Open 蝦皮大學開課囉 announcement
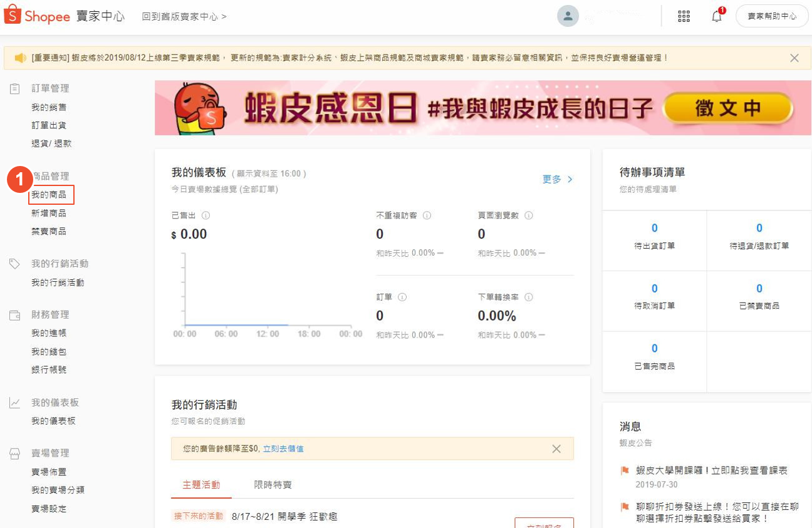This screenshot has height=528, width=812. [x=711, y=470]
